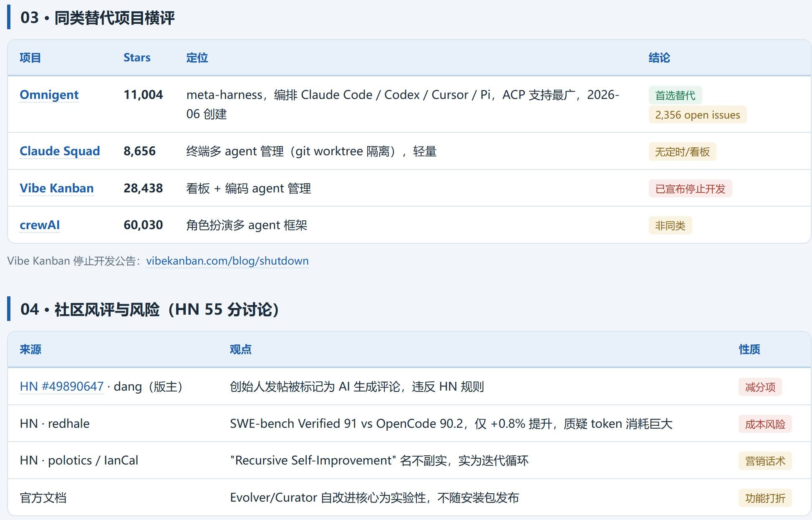Follow the Vibe Kanban project link

coord(56,188)
